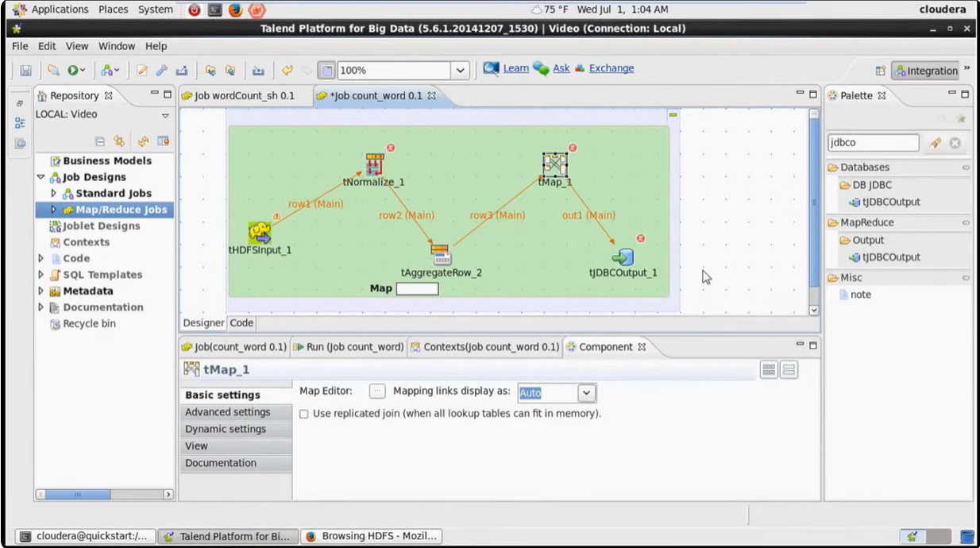Open the Contexts(Job count_word 0.1) tab
The height and width of the screenshot is (548, 980).
484,347
